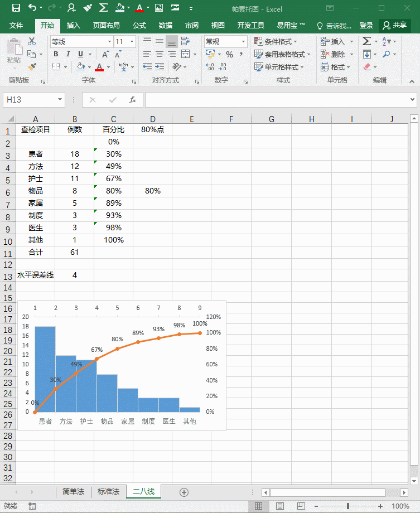The width and height of the screenshot is (420, 513).
Task: Decrease font size with the small A icon
Action: 118,54
